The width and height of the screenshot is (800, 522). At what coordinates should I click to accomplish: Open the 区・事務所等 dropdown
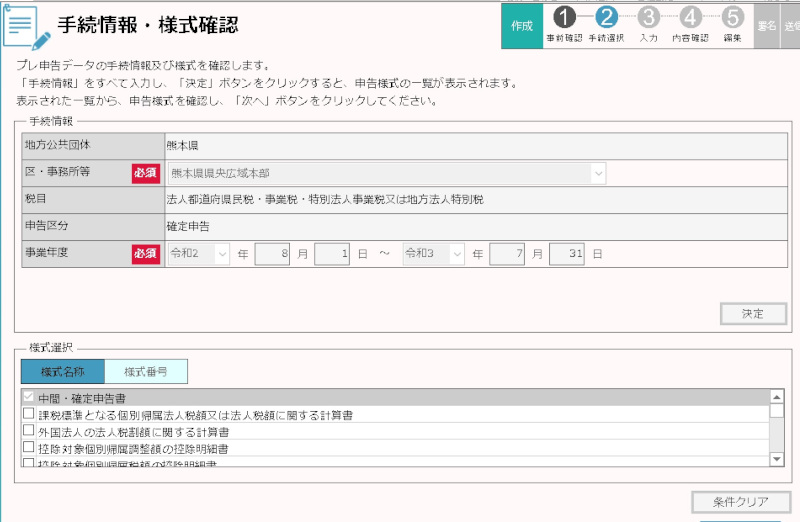(387, 173)
